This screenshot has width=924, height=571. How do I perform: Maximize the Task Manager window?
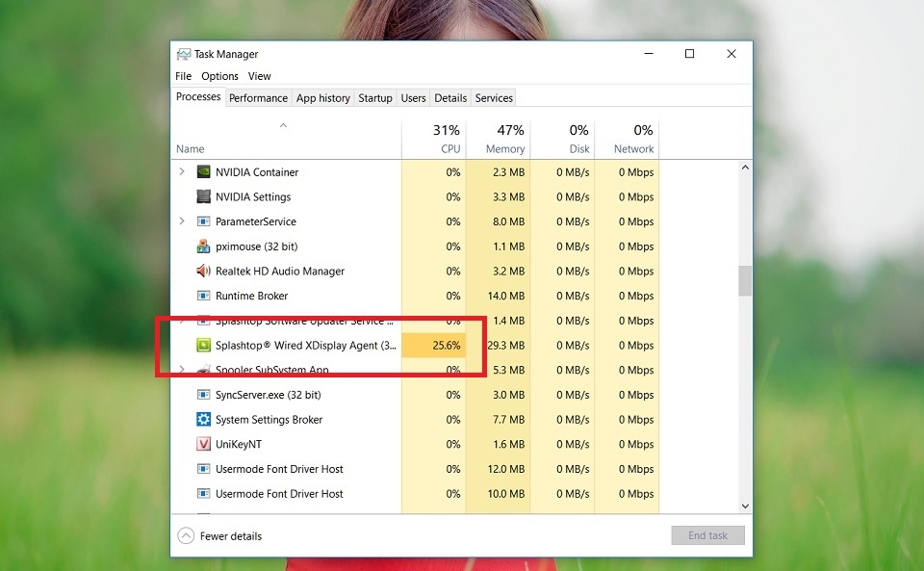point(689,54)
